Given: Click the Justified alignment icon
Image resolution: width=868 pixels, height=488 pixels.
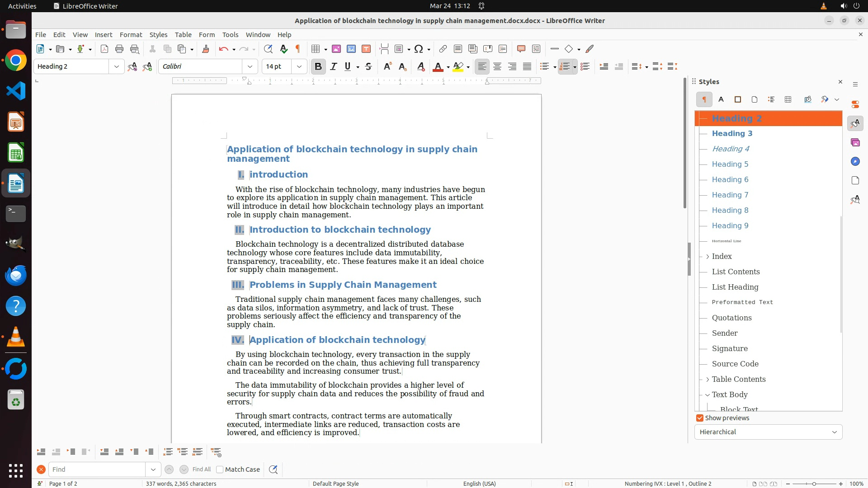Looking at the screenshot, I should click(x=527, y=67).
